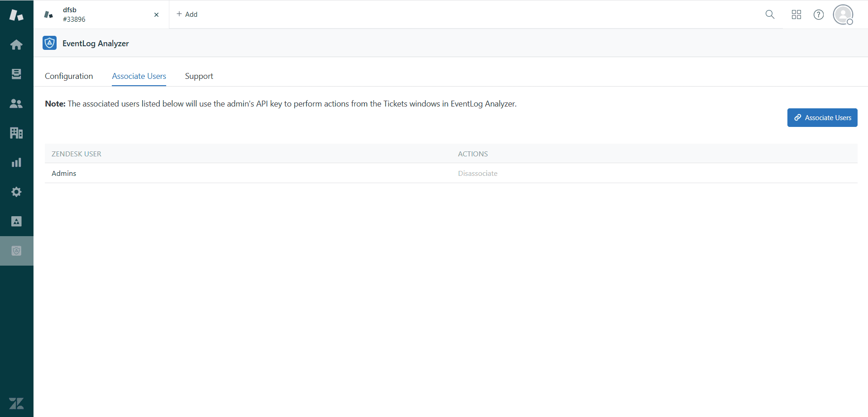This screenshot has height=417, width=868.
Task: Close the dfsb ticket tab
Action: tap(156, 15)
